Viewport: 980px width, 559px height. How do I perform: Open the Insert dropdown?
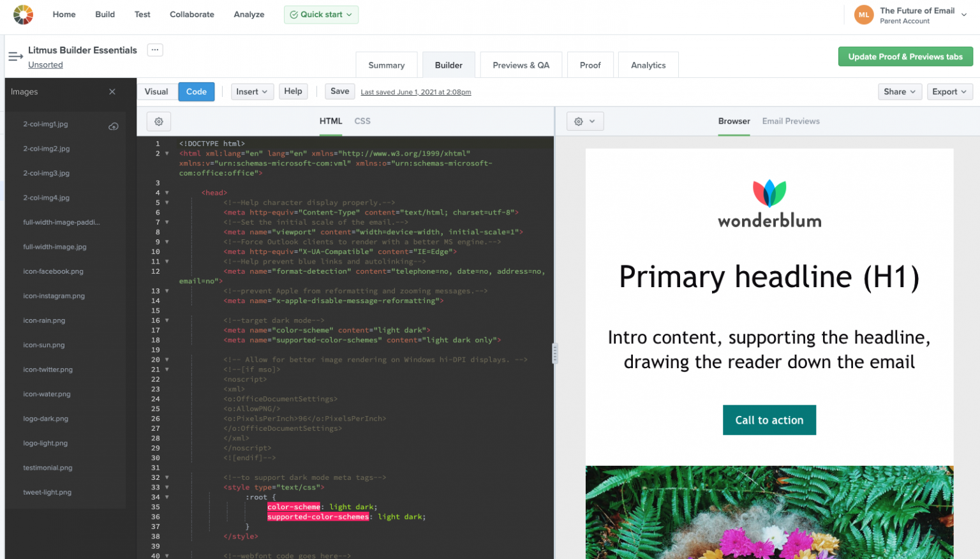(x=252, y=91)
